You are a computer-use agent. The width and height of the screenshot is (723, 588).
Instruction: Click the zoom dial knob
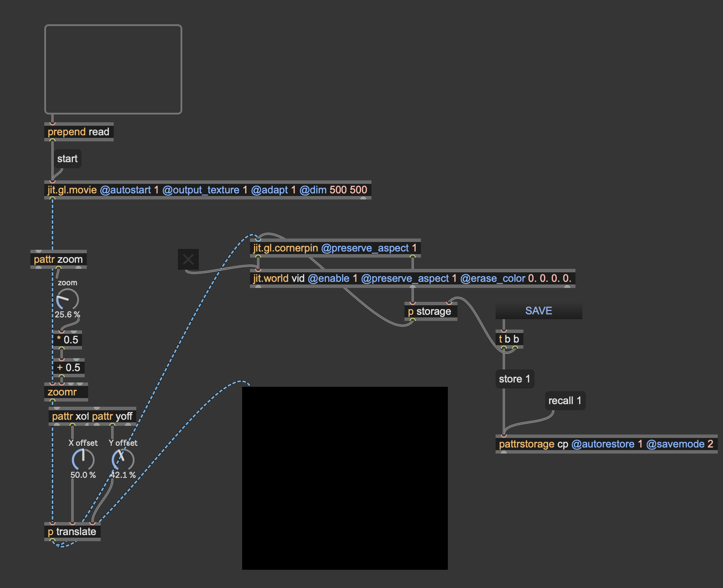point(67,299)
